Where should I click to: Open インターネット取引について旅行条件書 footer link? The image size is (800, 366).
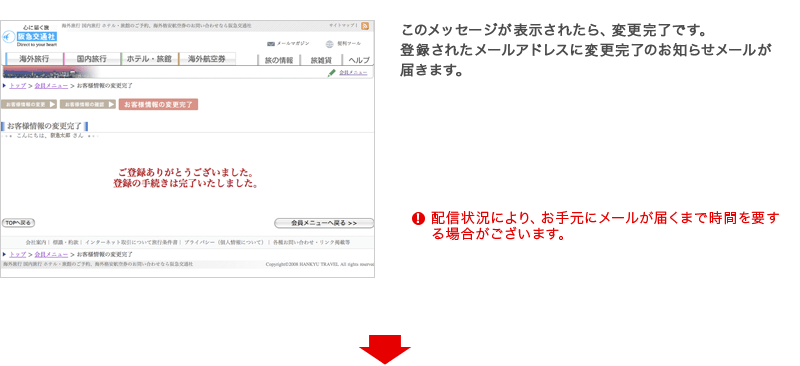pos(132,242)
